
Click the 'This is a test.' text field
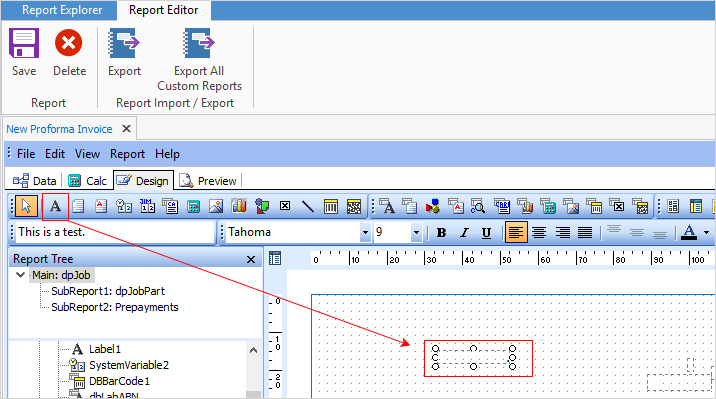click(115, 232)
